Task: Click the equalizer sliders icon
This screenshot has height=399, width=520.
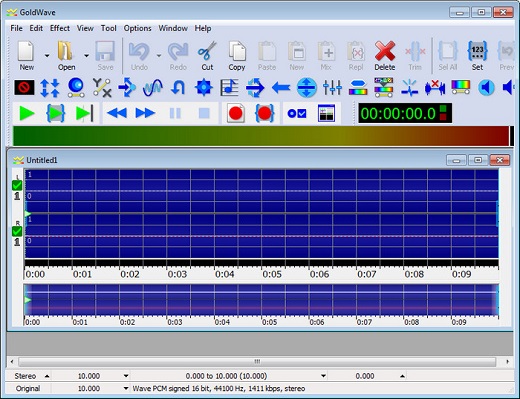Action: click(332, 88)
